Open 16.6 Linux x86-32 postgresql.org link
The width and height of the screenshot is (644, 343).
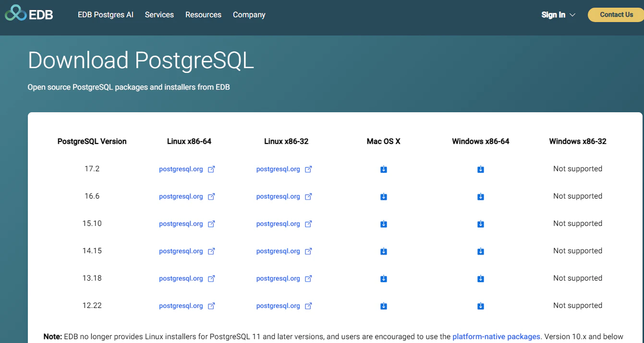[284, 197]
